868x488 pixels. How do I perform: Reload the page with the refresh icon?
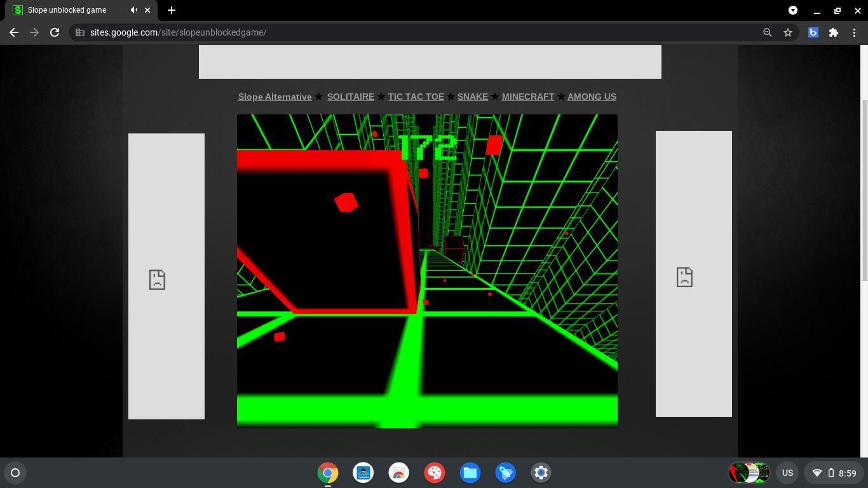tap(55, 32)
